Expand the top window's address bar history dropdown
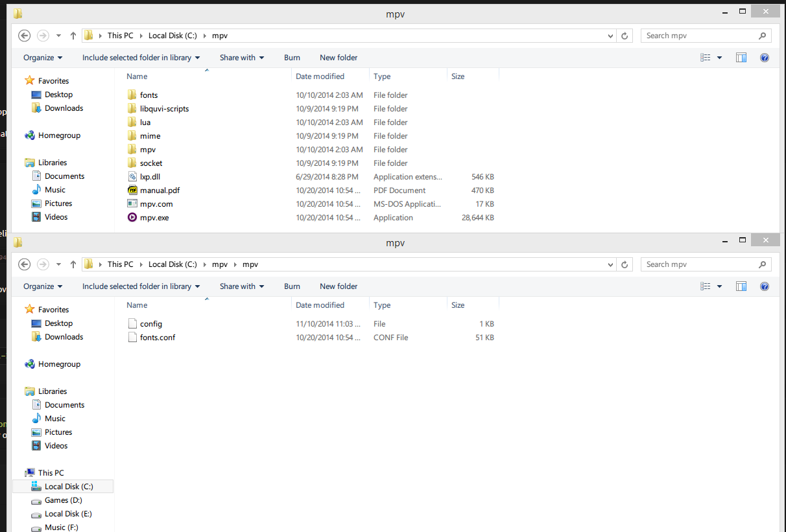Screen dimensions: 786x532 [x=610, y=36]
